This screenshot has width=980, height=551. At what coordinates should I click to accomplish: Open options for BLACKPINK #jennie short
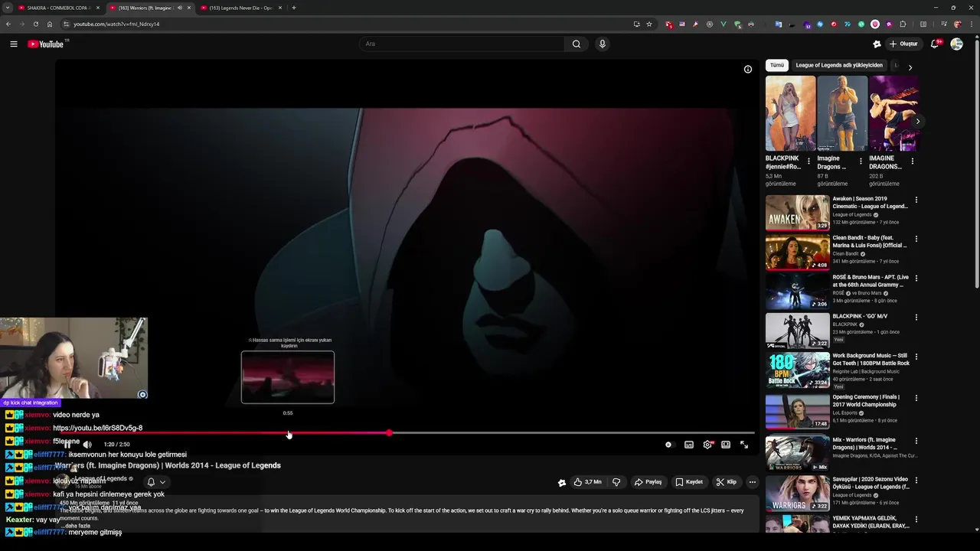coord(808,161)
